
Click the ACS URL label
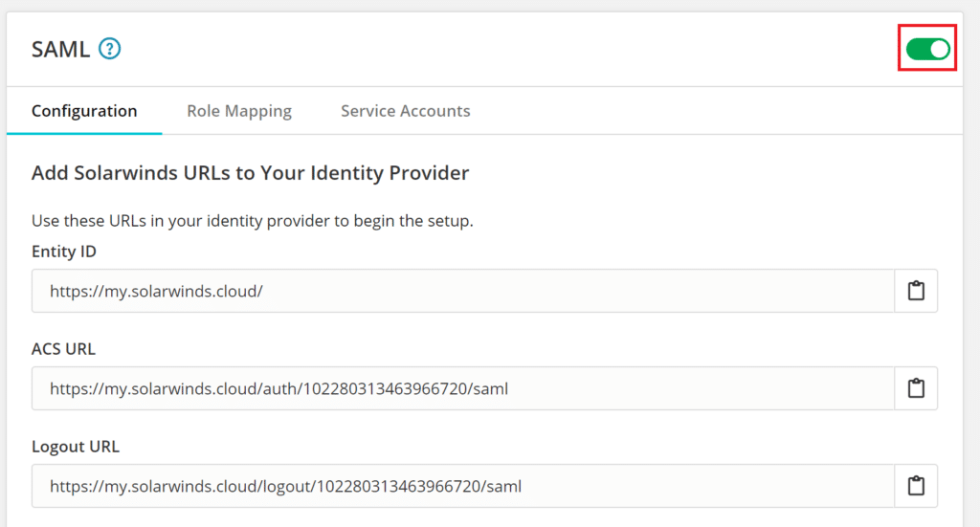pyautogui.click(x=63, y=349)
